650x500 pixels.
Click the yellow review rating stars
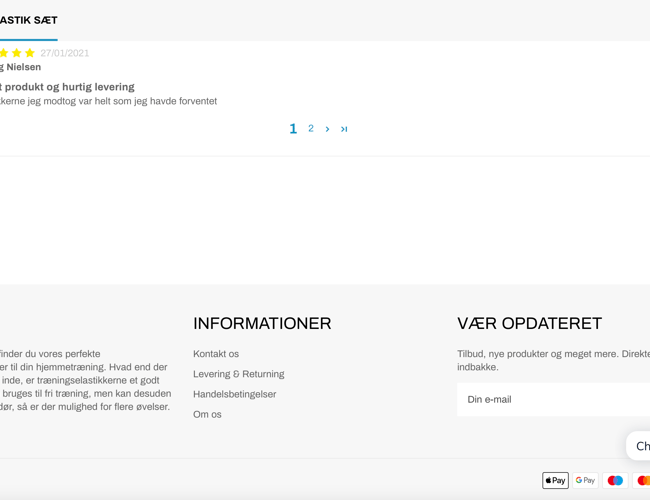click(17, 53)
